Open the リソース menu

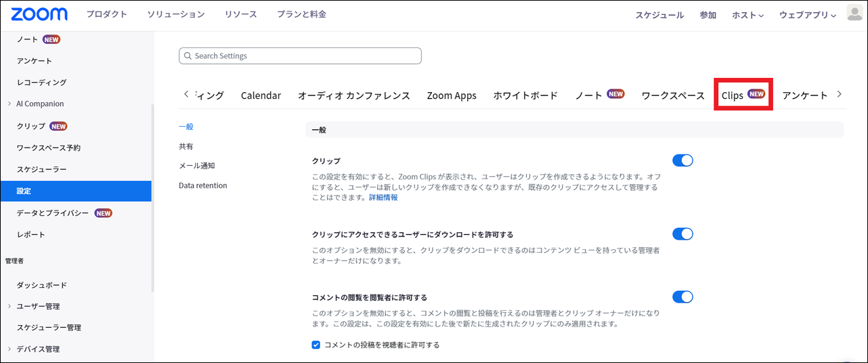click(x=240, y=14)
